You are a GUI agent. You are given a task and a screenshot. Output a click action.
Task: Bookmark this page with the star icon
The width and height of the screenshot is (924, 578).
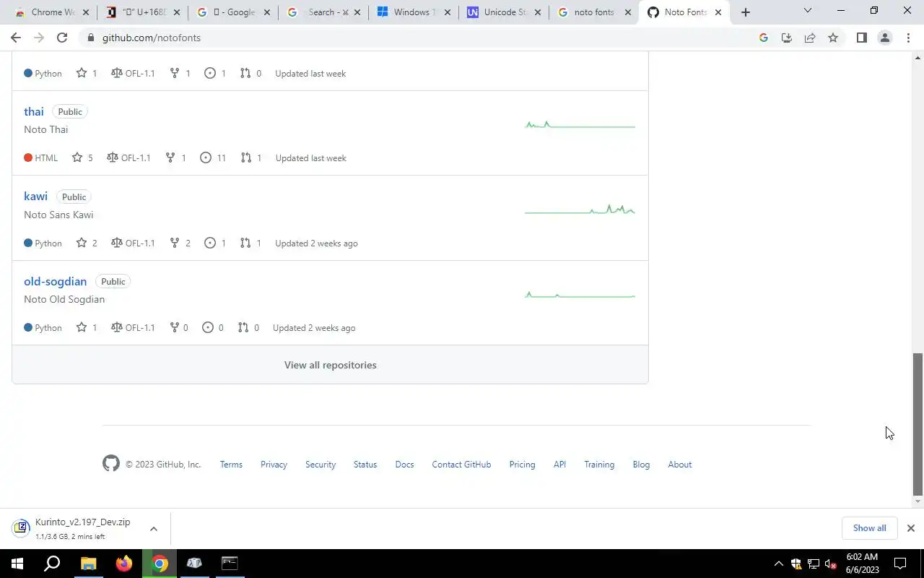[833, 38]
